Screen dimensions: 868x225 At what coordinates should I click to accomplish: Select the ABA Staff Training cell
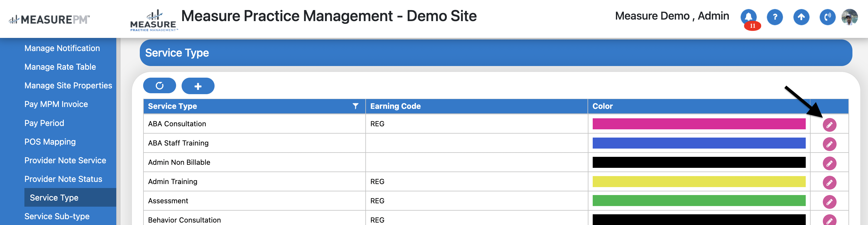pos(255,143)
